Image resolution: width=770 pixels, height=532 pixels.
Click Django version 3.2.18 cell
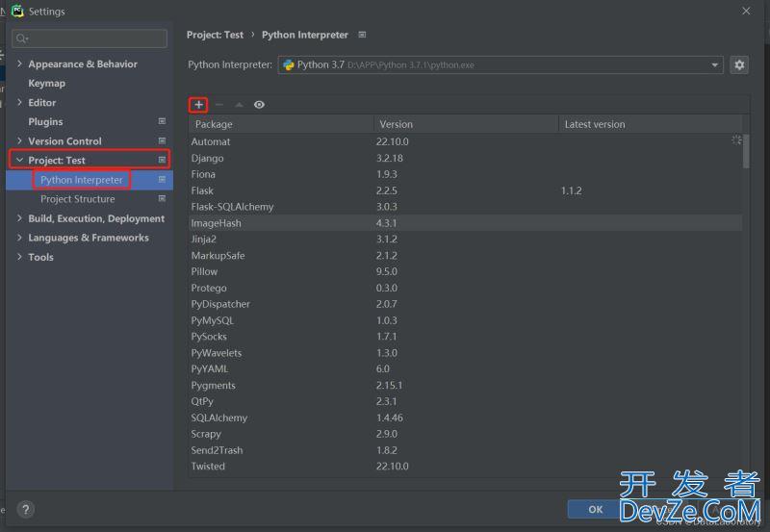[390, 158]
